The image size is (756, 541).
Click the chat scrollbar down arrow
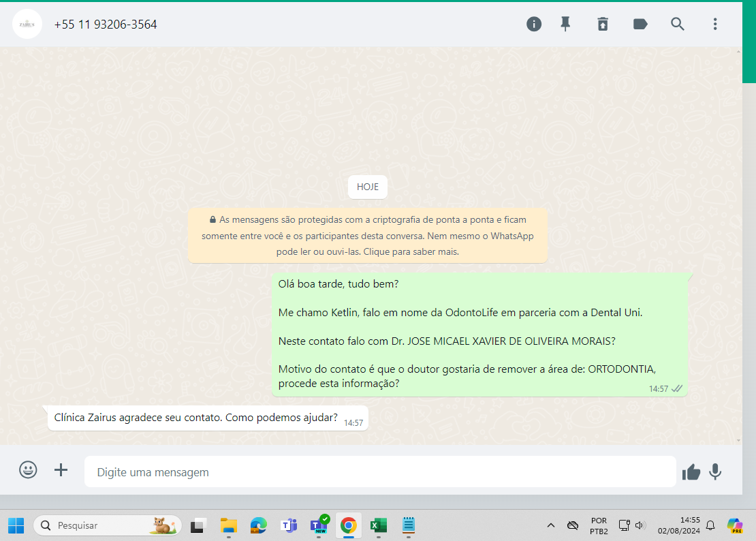739,440
